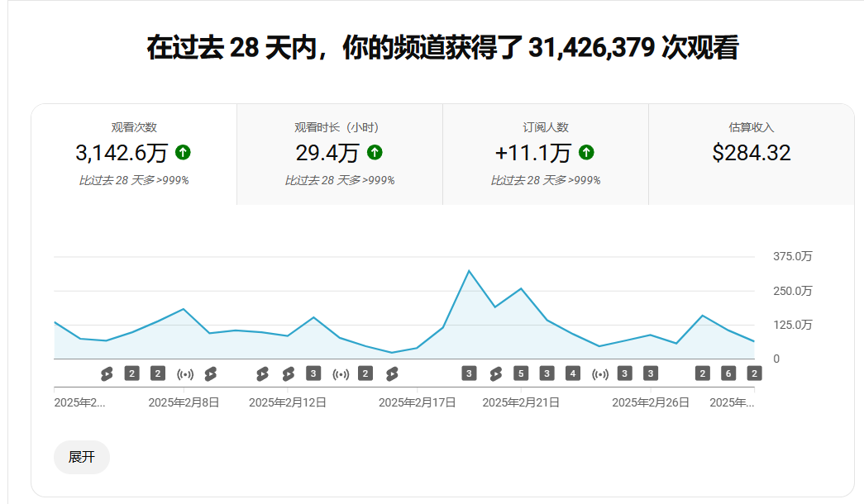Open 2 badge next to the leftmost Shorts marker
The height and width of the screenshot is (504, 864).
click(x=131, y=374)
